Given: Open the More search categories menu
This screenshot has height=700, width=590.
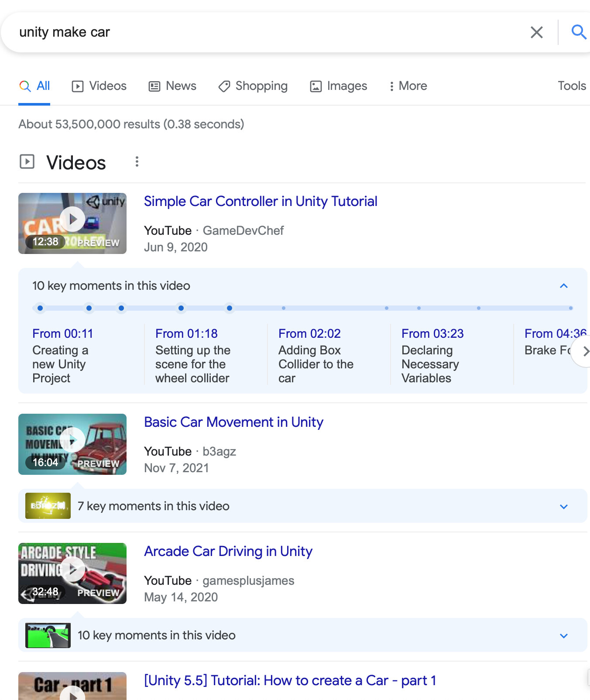Looking at the screenshot, I should pyautogui.click(x=408, y=86).
